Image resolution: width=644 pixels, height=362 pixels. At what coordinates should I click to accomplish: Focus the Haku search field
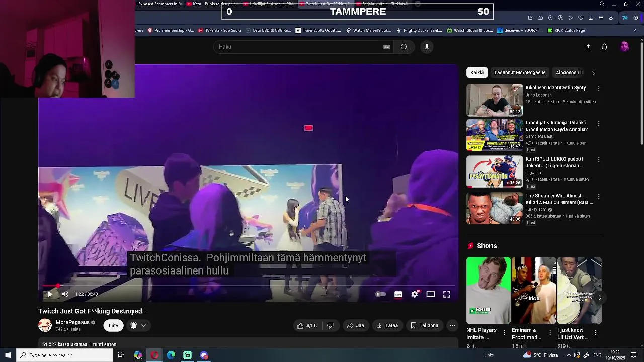[x=299, y=47]
